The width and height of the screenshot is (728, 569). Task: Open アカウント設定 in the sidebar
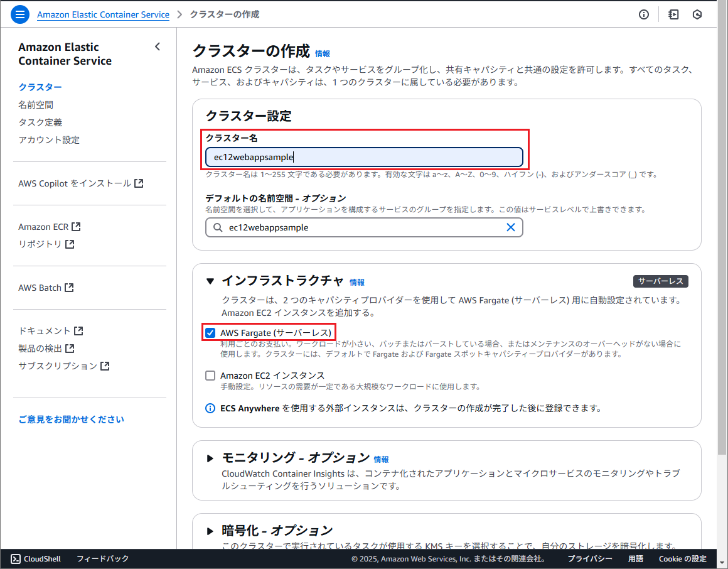click(x=49, y=140)
